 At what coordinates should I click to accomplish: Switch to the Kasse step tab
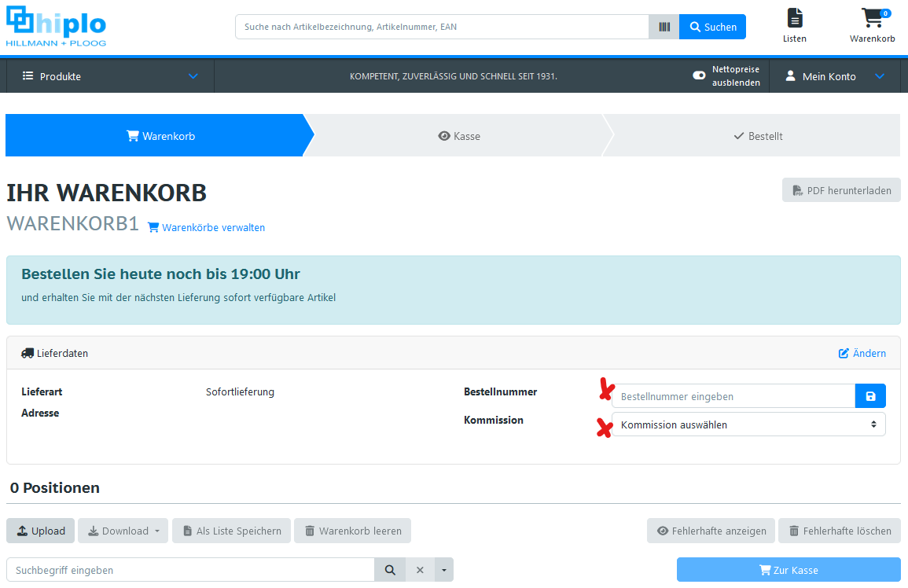click(458, 136)
